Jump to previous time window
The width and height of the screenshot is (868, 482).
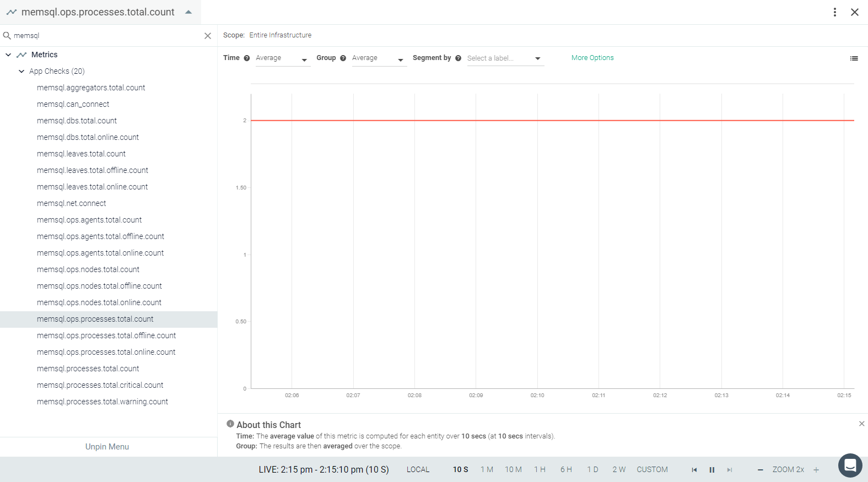click(694, 470)
